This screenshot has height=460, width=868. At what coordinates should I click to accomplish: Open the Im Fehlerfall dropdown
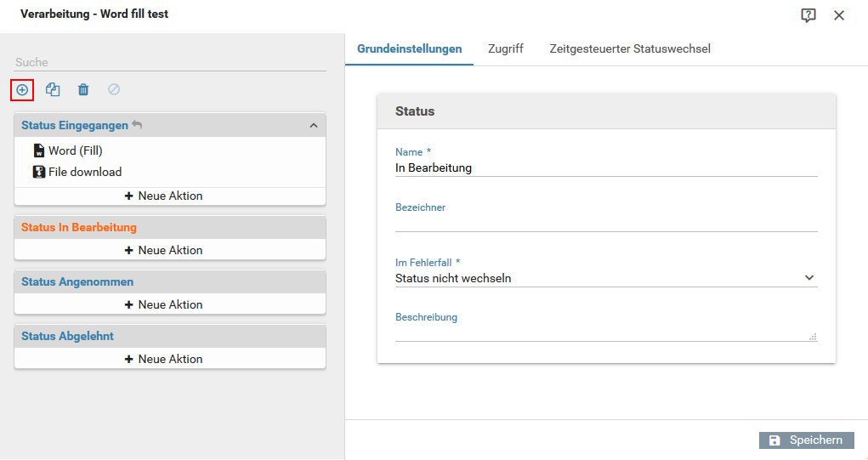(606, 278)
